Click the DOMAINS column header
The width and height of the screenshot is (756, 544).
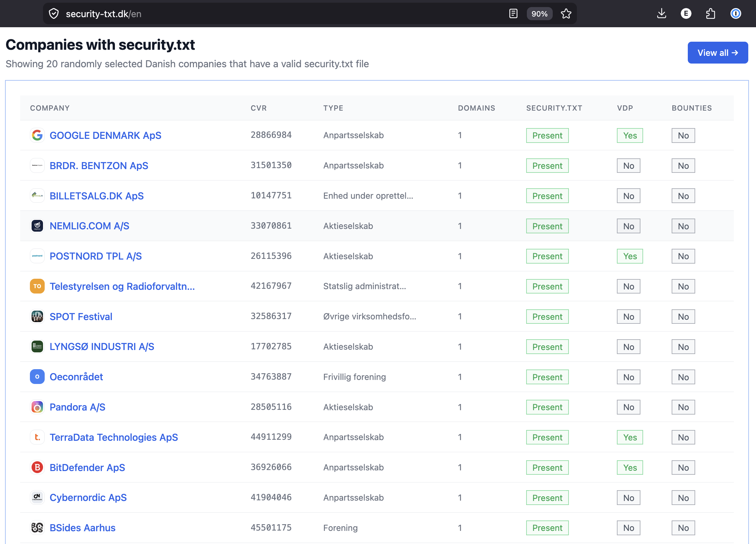pyautogui.click(x=476, y=108)
